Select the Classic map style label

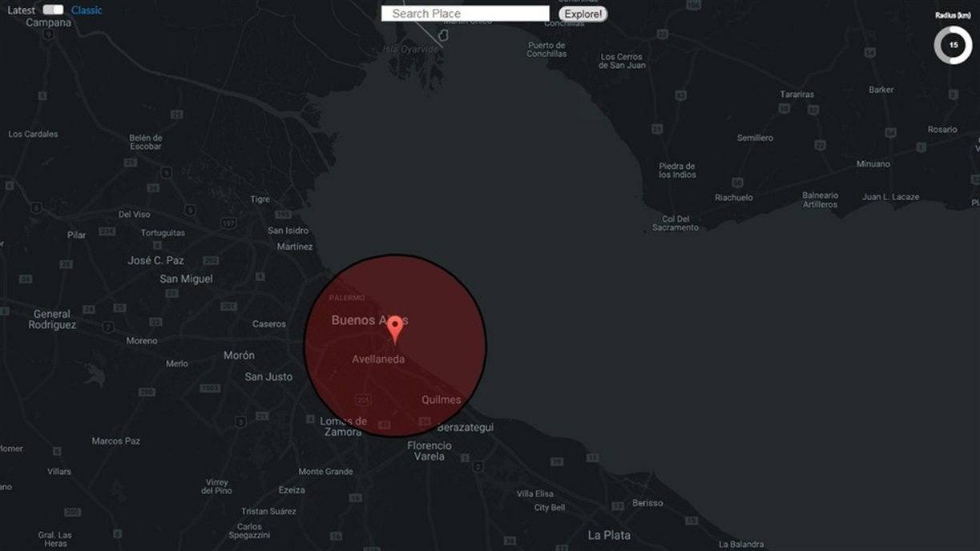coord(87,10)
